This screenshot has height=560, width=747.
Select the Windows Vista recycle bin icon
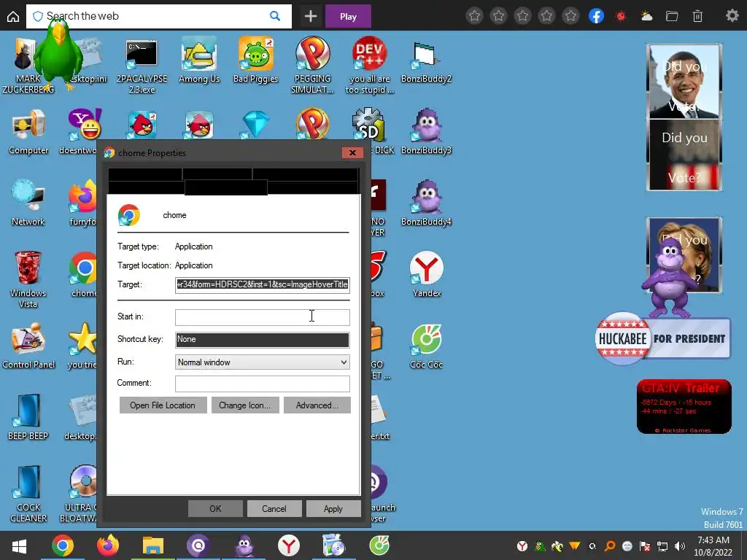point(28,279)
